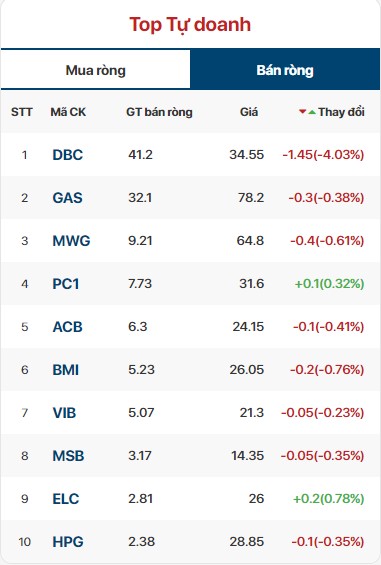Open the MSB stock code

(68, 456)
